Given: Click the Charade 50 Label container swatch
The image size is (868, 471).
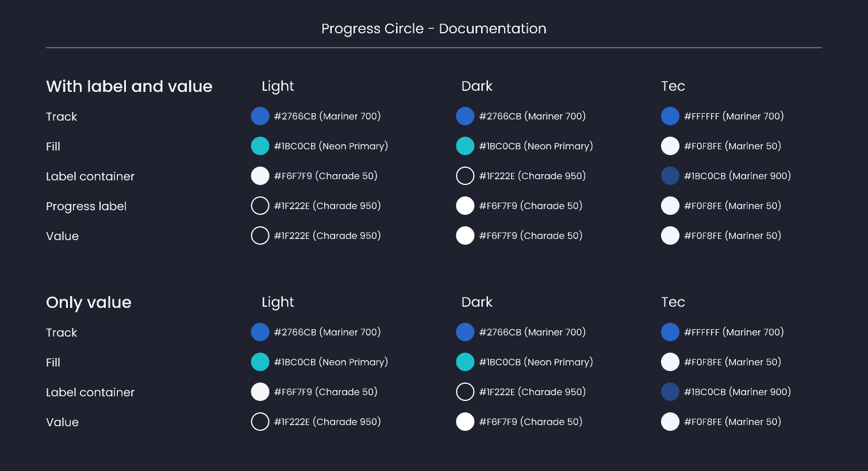Looking at the screenshot, I should tap(260, 176).
